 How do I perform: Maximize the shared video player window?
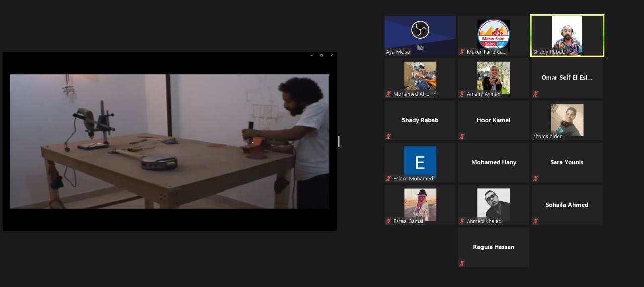click(x=321, y=55)
